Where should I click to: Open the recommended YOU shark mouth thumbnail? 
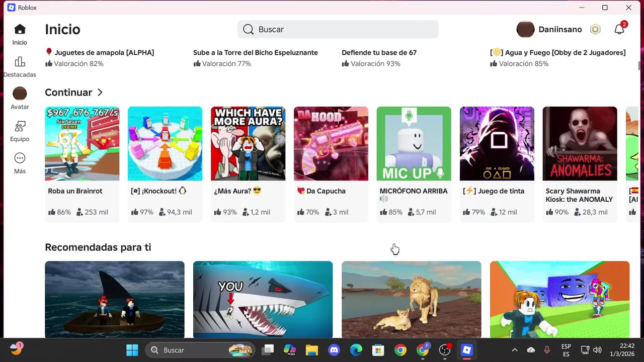[263, 300]
